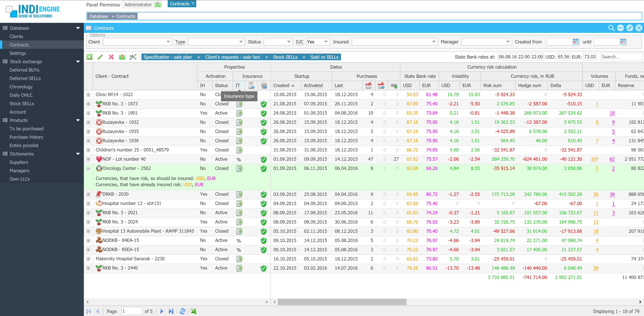644x316 pixels.
Task: Export grid with Excel icon
Action: 194,311
